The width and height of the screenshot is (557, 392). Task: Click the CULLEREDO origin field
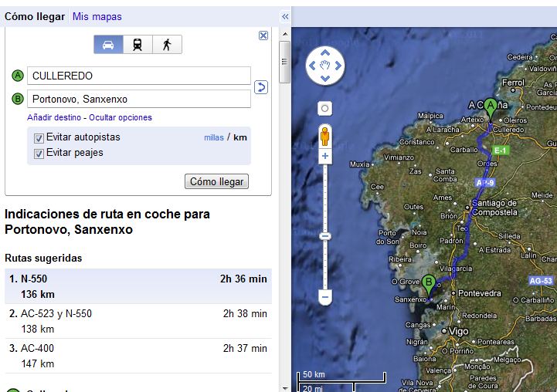[139, 76]
